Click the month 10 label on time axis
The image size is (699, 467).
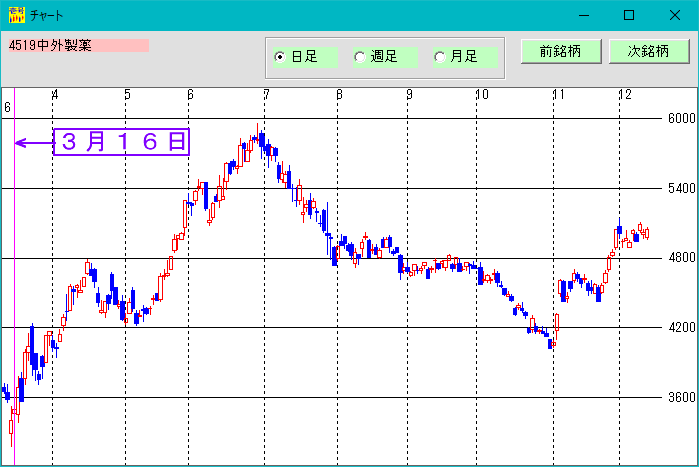(x=482, y=94)
